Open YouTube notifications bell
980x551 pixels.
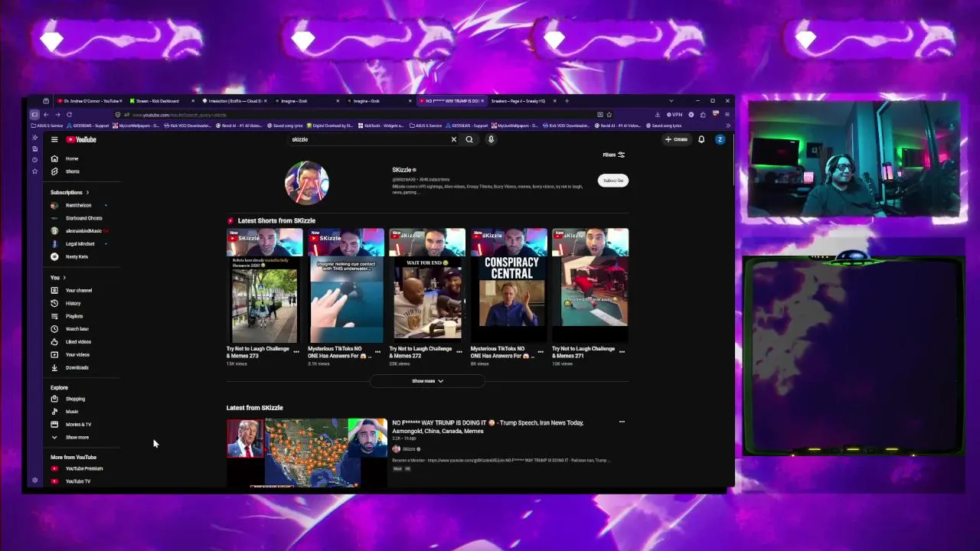(701, 139)
